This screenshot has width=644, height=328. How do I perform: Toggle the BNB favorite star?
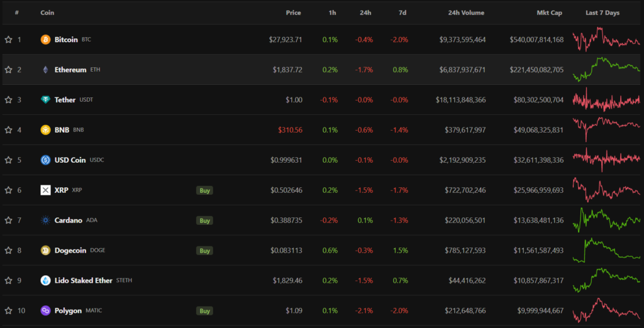[x=8, y=129]
